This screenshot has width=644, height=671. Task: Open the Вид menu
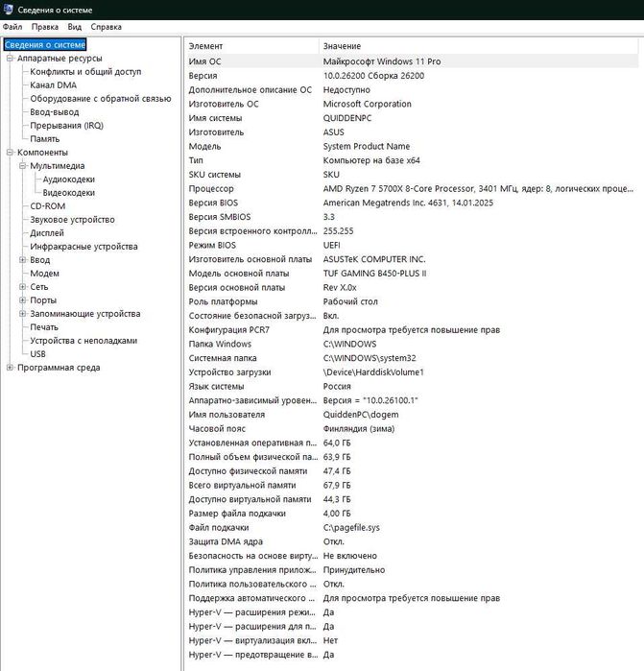[75, 27]
